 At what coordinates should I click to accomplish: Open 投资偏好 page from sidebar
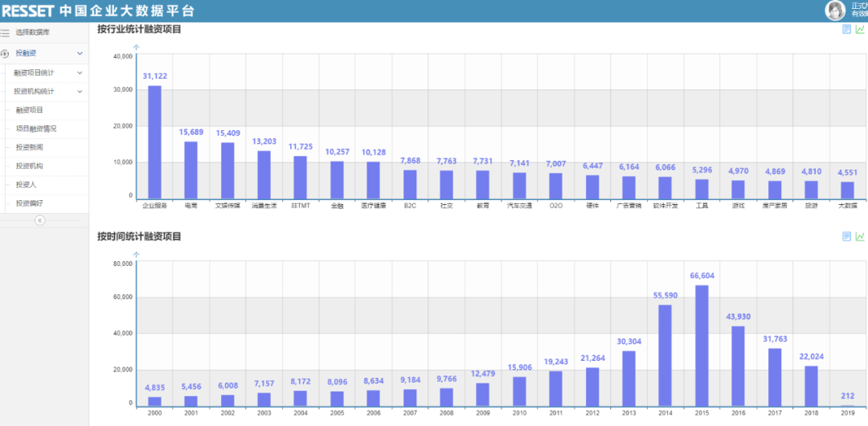point(30,203)
